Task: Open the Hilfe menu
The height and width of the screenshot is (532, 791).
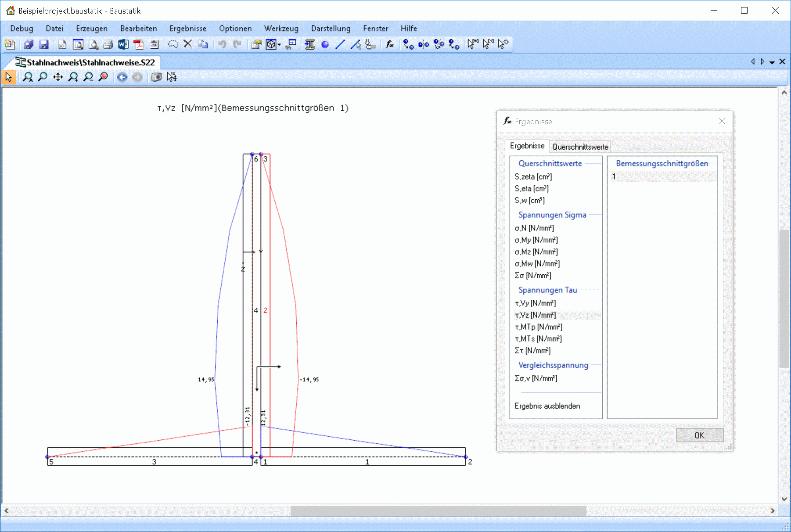Action: click(x=409, y=29)
